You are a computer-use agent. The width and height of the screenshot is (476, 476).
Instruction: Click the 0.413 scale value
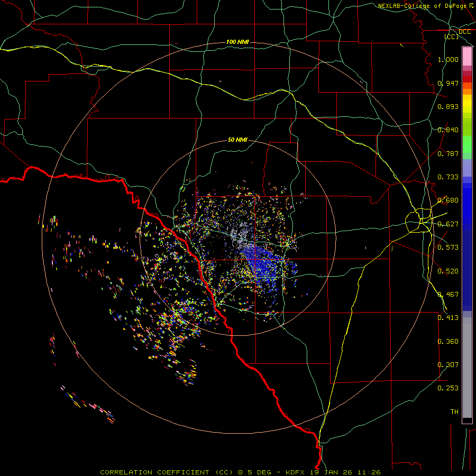tap(448, 318)
